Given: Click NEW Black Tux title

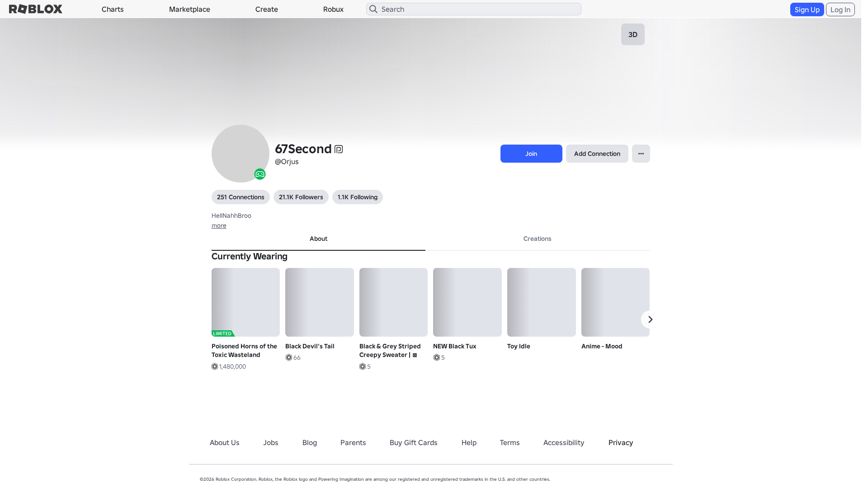Looking at the screenshot, I should pos(455,346).
